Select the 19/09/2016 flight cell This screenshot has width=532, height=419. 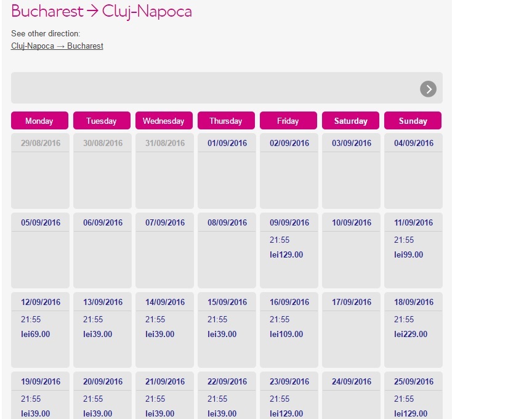40,396
